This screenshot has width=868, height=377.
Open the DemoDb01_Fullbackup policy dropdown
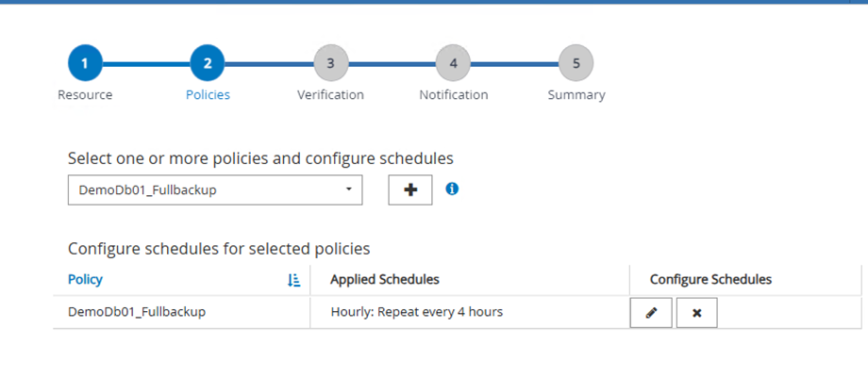(215, 189)
